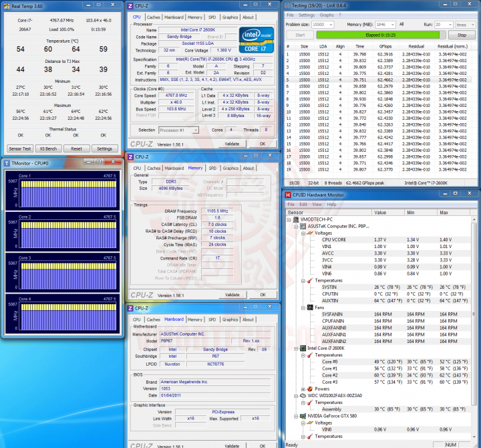Click the CPU-Z Memory window title icon
481x448 pixels.
click(131, 156)
